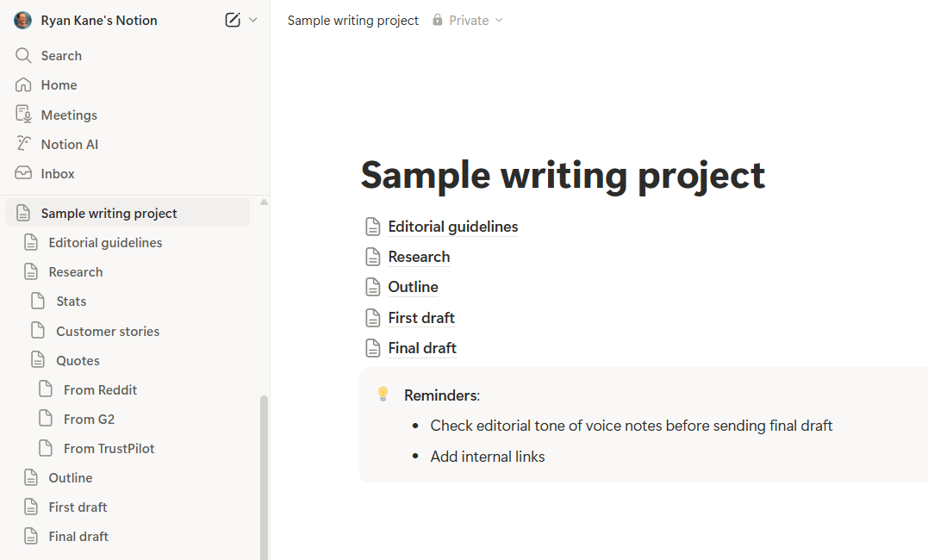Select Outline in the sidebar

pos(70,477)
